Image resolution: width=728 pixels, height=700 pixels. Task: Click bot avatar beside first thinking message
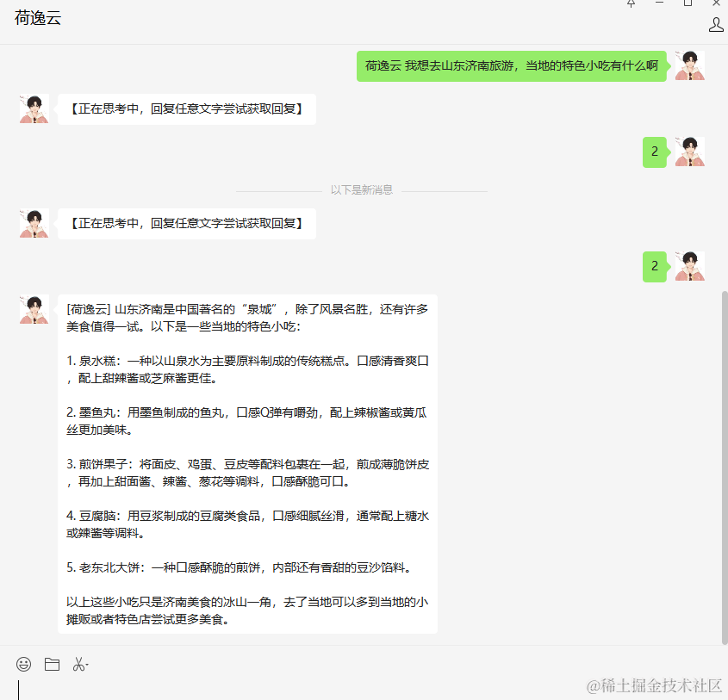point(34,108)
